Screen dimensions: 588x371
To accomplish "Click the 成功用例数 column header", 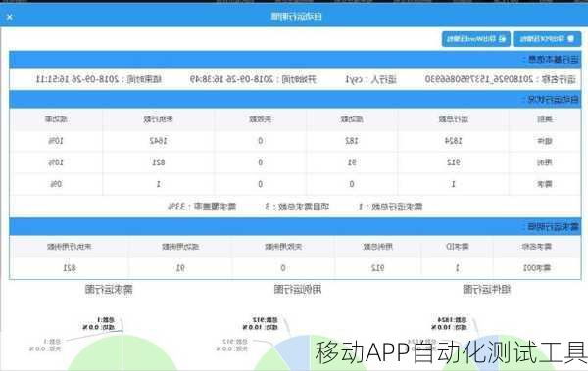I will [180, 247].
